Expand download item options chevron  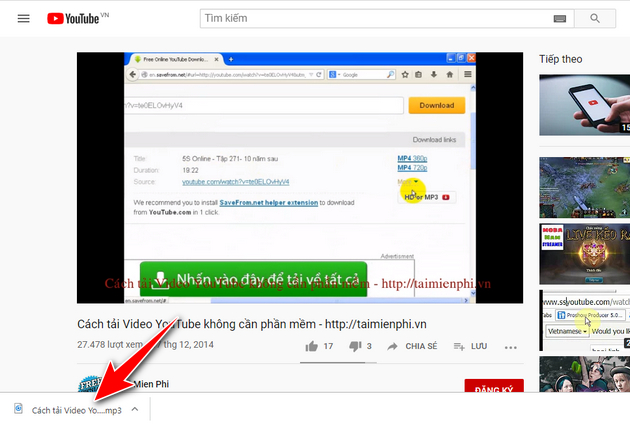135,409
